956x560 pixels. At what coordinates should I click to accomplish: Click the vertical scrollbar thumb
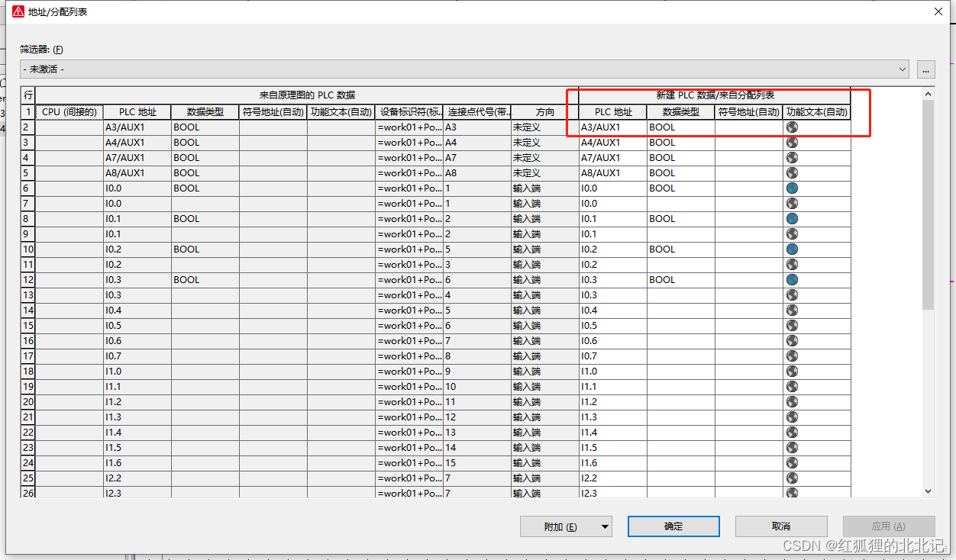tap(928, 206)
